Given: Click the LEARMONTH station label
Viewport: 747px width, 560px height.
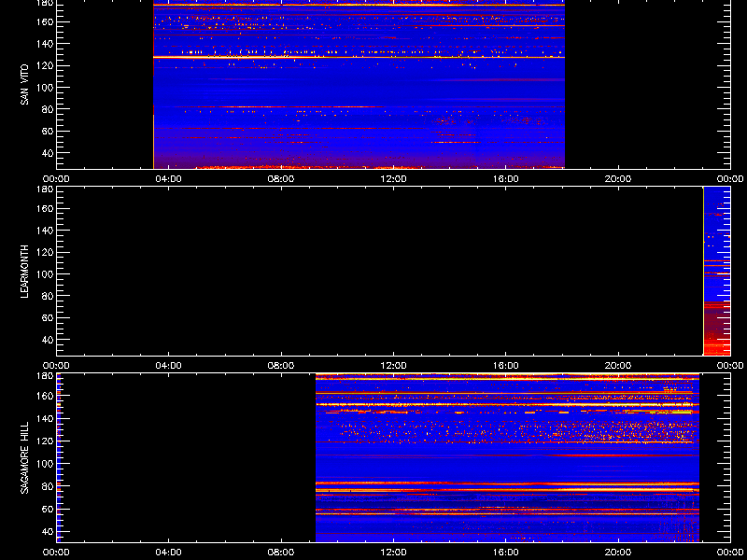Looking at the screenshot, I should tap(25, 272).
